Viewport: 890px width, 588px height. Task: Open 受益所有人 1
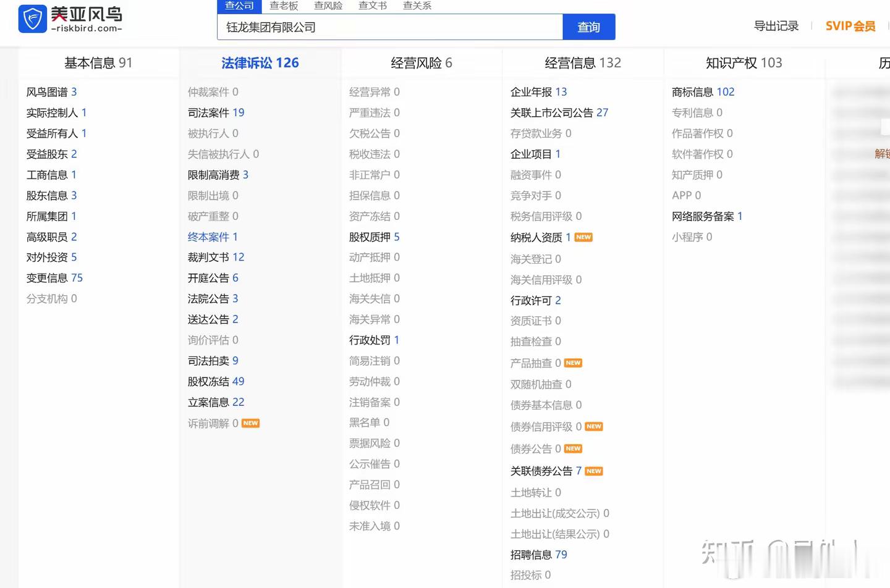coord(57,133)
